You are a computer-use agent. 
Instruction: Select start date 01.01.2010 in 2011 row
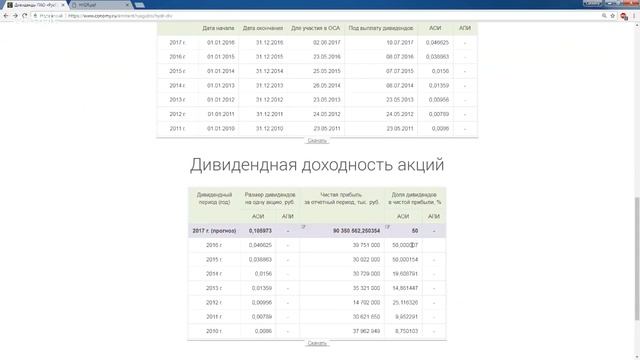(221, 129)
